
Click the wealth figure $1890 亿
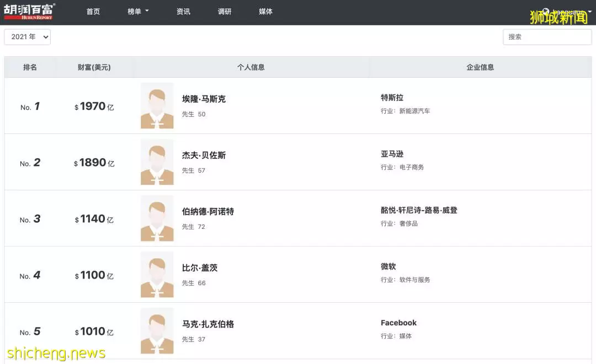(94, 163)
